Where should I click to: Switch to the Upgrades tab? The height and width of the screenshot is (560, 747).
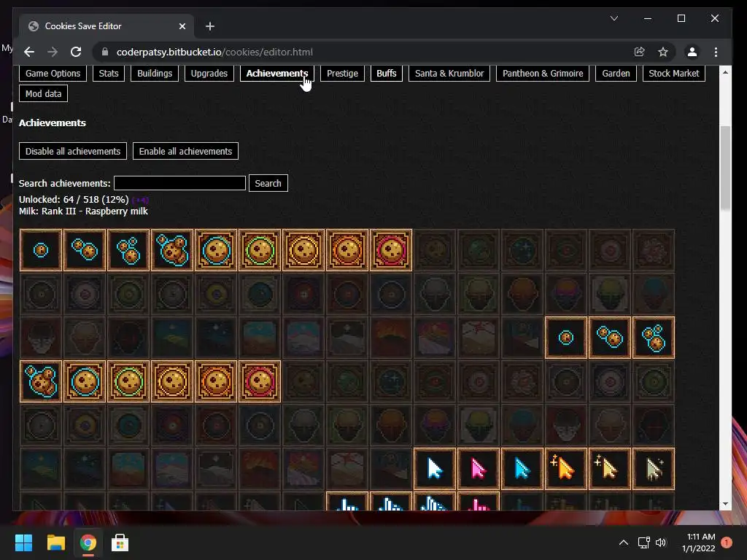209,74
